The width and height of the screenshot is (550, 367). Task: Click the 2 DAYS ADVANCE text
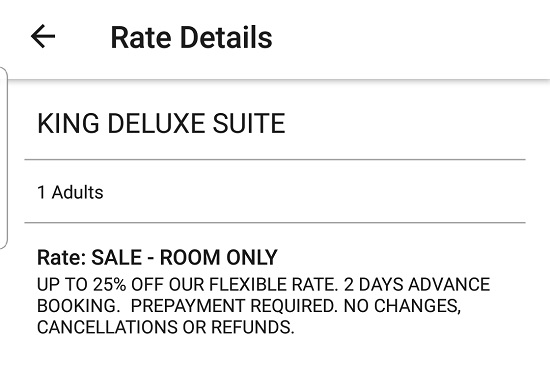point(417,284)
